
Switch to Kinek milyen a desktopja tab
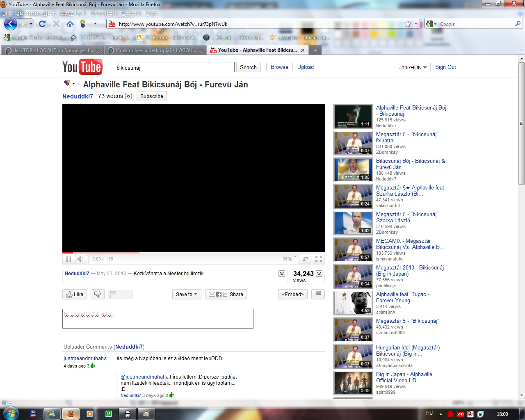pos(155,50)
